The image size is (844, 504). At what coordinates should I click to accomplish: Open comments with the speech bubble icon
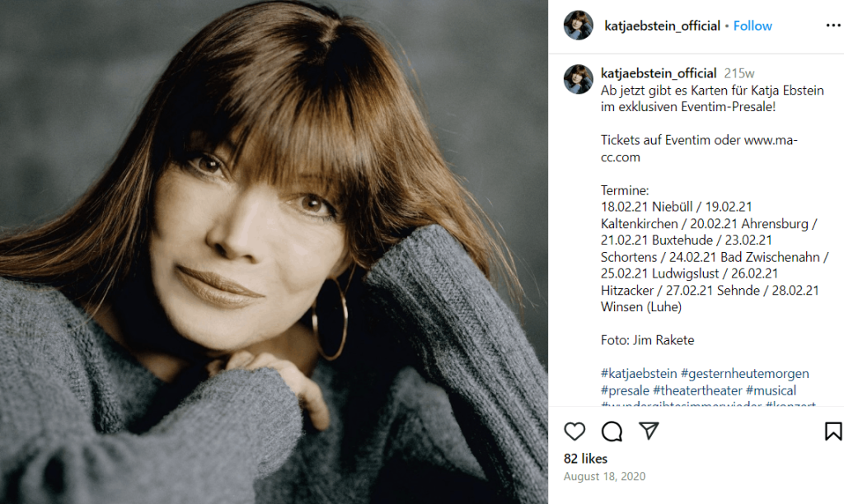pyautogui.click(x=612, y=432)
